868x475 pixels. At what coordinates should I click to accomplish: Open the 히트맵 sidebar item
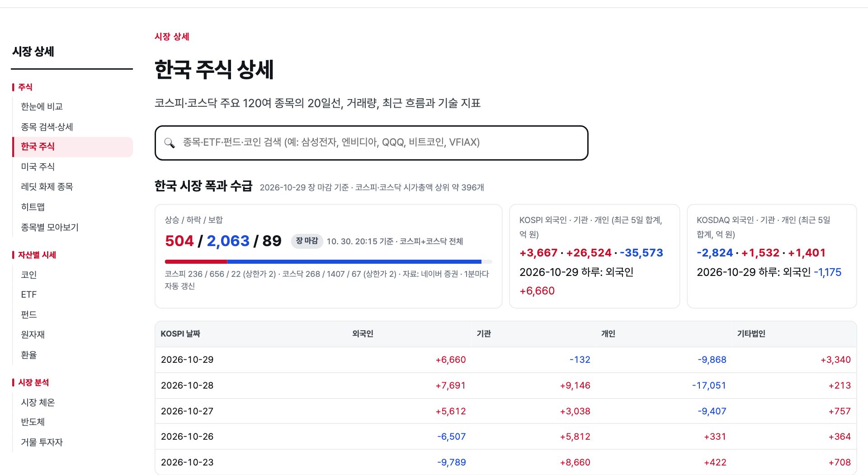(33, 207)
